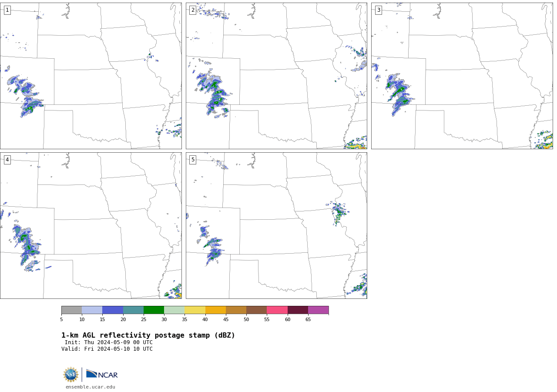Click the pale green 30-35 dBZ swatch

[x=174, y=310]
